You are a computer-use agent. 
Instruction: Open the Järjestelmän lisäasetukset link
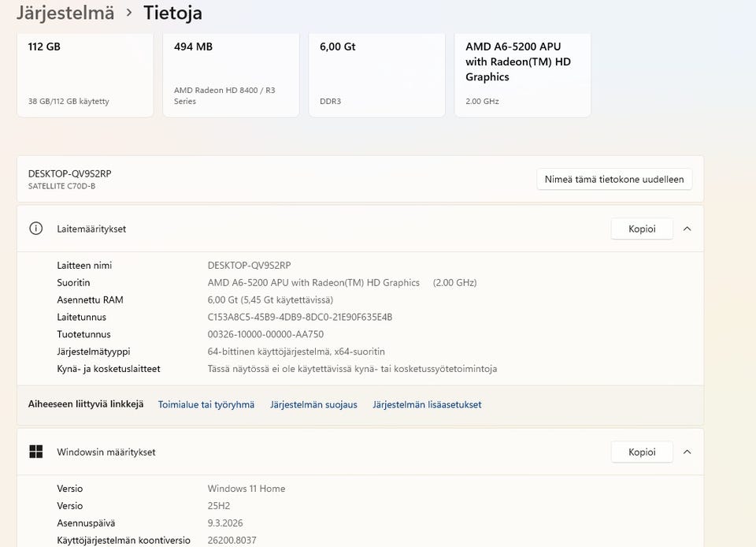click(427, 404)
